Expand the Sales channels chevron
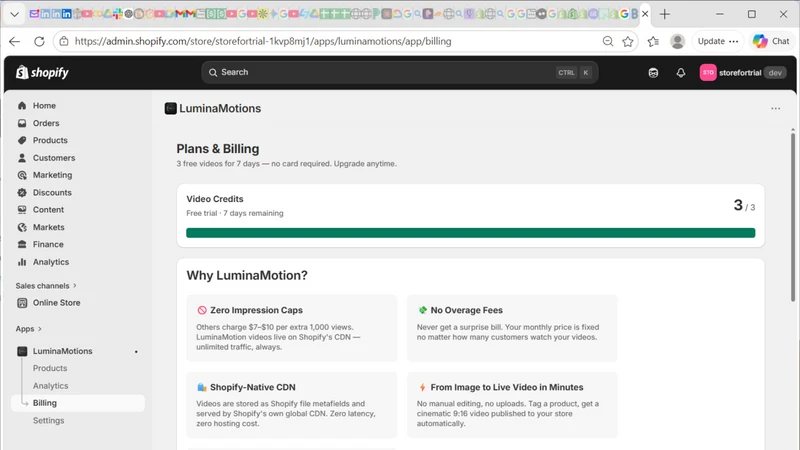 [75, 286]
